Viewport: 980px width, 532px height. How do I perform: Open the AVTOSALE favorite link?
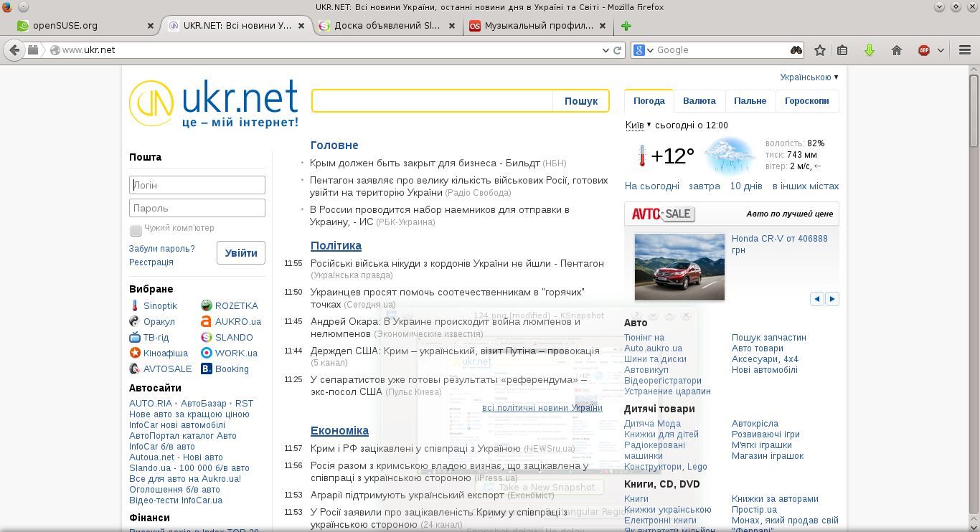(x=161, y=369)
